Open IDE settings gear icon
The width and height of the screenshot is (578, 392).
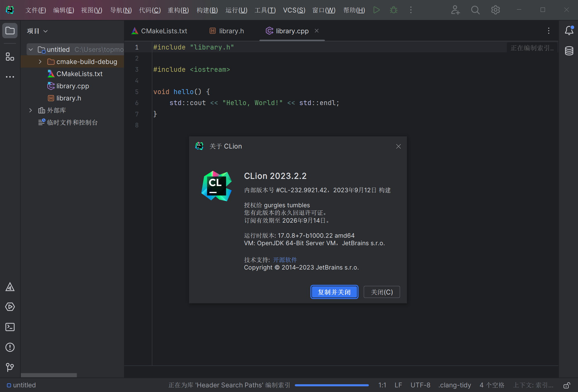coord(495,10)
